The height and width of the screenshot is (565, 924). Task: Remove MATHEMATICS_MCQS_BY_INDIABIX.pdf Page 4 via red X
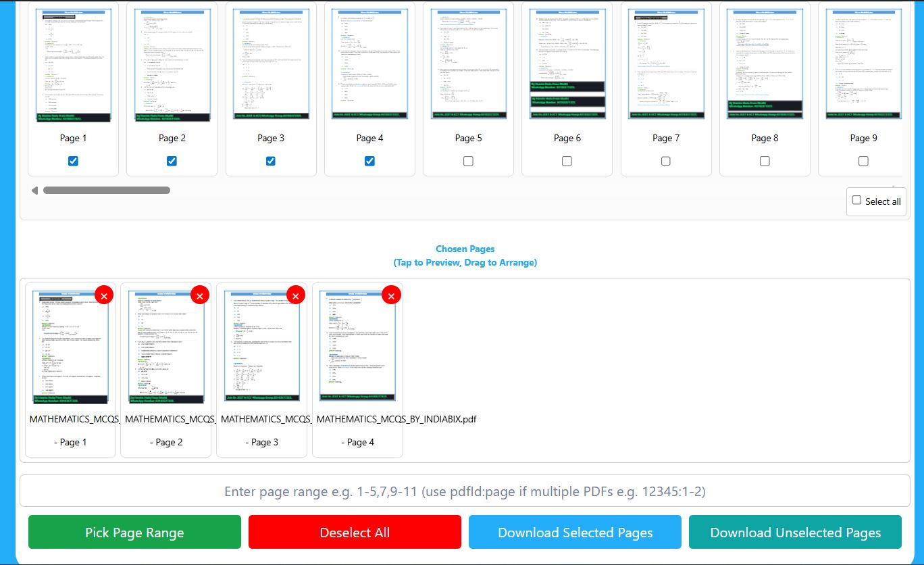pyautogui.click(x=391, y=295)
